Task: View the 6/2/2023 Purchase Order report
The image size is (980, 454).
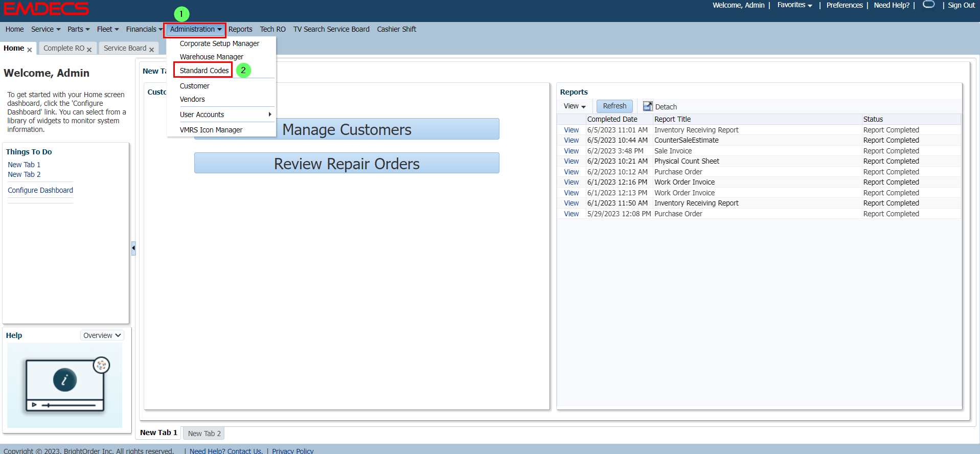Action: coord(571,172)
